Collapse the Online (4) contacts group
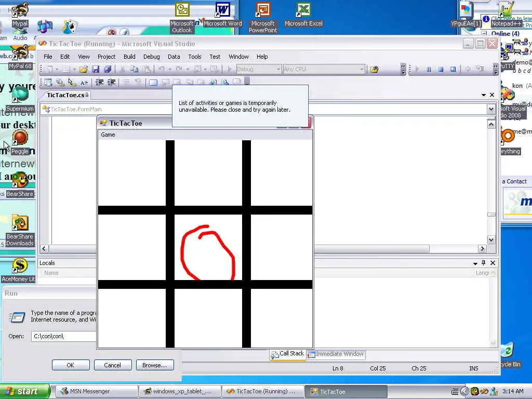The width and height of the screenshot is (532, 399). click(484, 33)
